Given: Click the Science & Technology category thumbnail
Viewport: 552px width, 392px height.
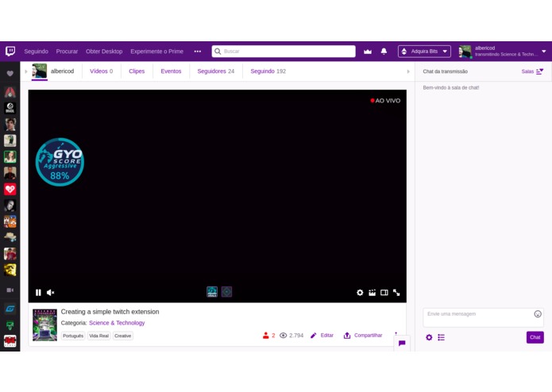Looking at the screenshot, I should pos(44,325).
